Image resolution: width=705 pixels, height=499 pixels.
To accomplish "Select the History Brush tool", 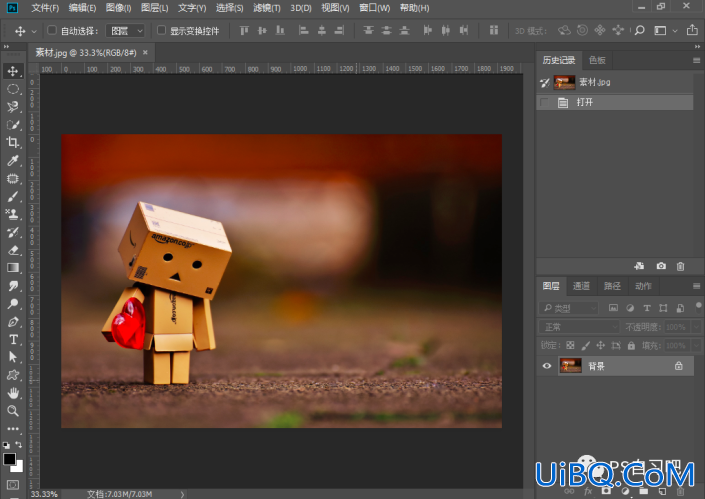I will pyautogui.click(x=13, y=232).
